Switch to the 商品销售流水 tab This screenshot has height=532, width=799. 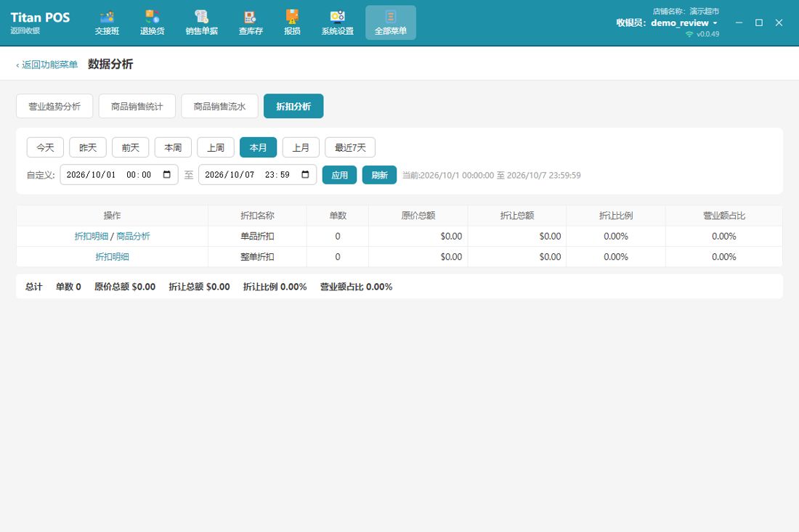[219, 106]
